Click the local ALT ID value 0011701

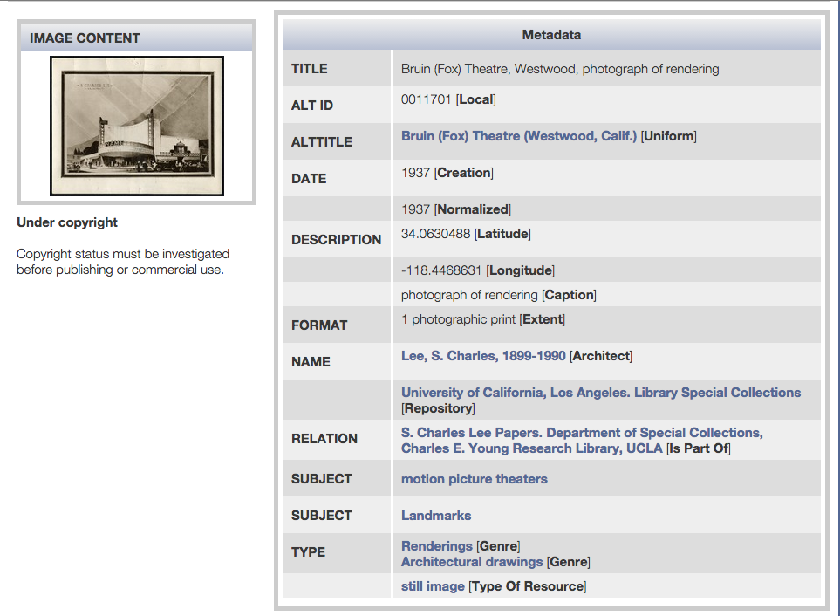coord(427,99)
